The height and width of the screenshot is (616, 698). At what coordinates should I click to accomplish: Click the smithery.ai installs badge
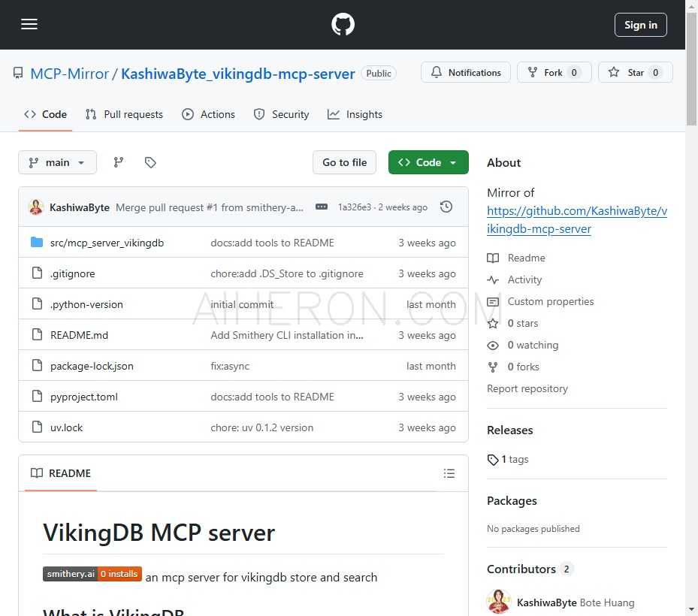pos(92,574)
